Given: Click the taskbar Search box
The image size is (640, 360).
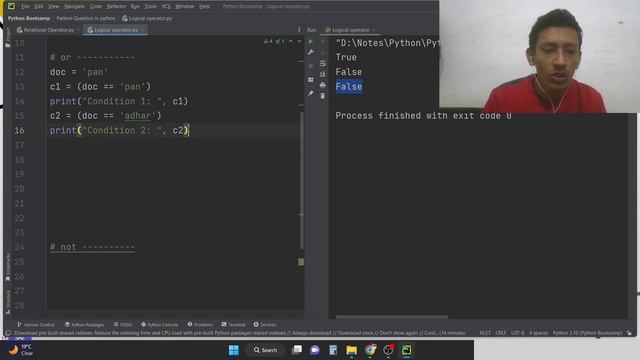Looking at the screenshot, I should (265, 350).
